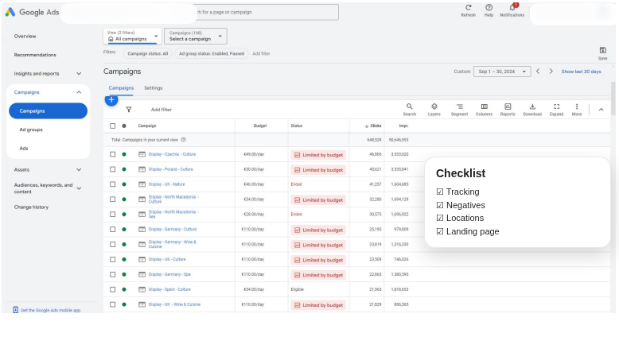Switch to the Settings tab
This screenshot has height=364, width=619.
[x=154, y=88]
